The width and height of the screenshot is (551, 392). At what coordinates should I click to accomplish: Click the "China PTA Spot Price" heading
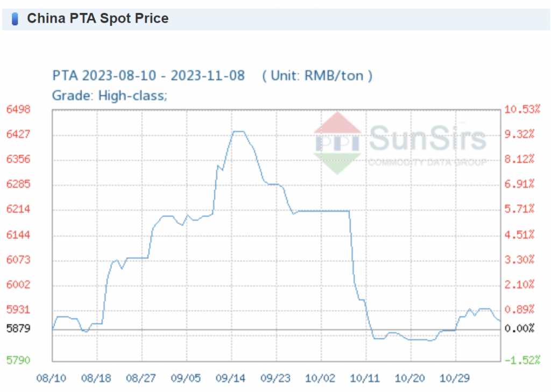[x=97, y=18]
